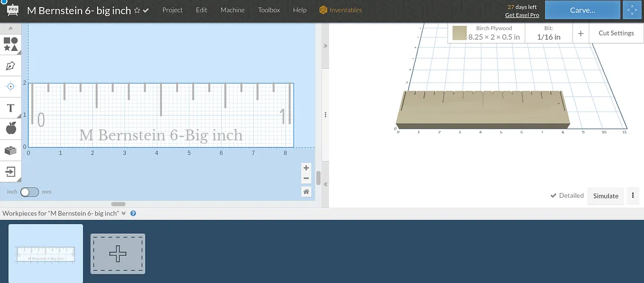Click the Import file icon
The height and width of the screenshot is (283, 644).
coord(11,172)
